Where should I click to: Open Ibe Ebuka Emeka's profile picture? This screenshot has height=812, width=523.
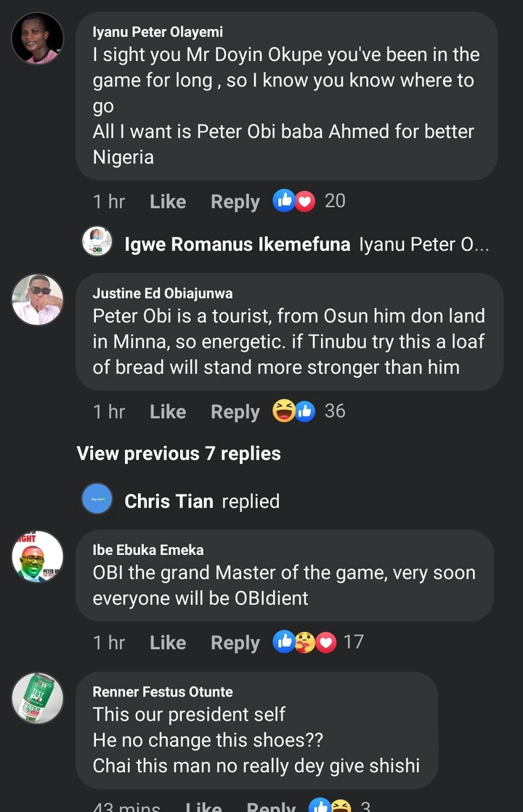38,556
